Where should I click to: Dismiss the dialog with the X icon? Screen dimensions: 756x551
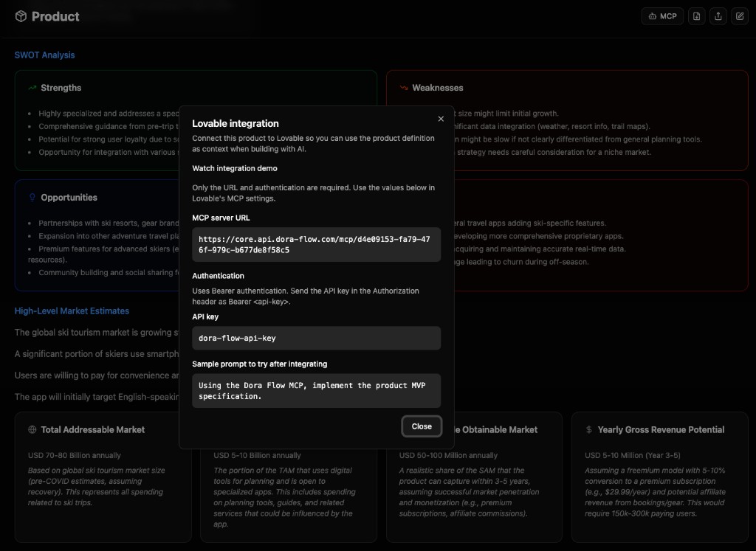pyautogui.click(x=441, y=119)
